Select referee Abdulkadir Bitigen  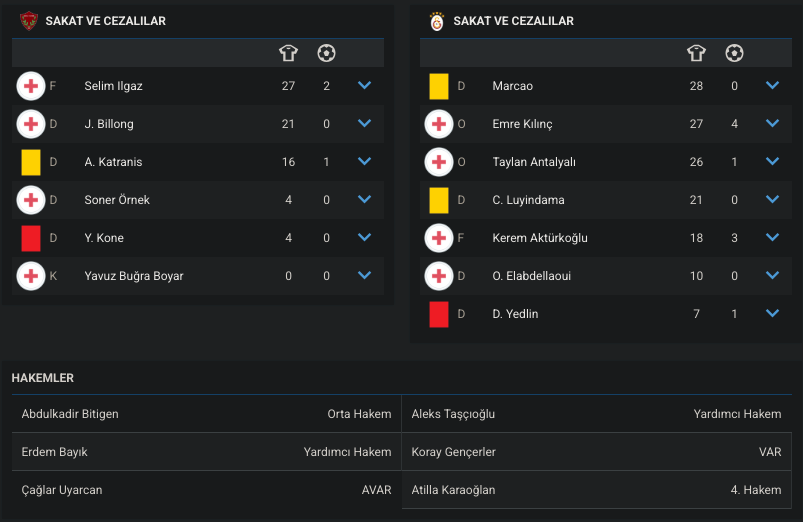click(70, 414)
